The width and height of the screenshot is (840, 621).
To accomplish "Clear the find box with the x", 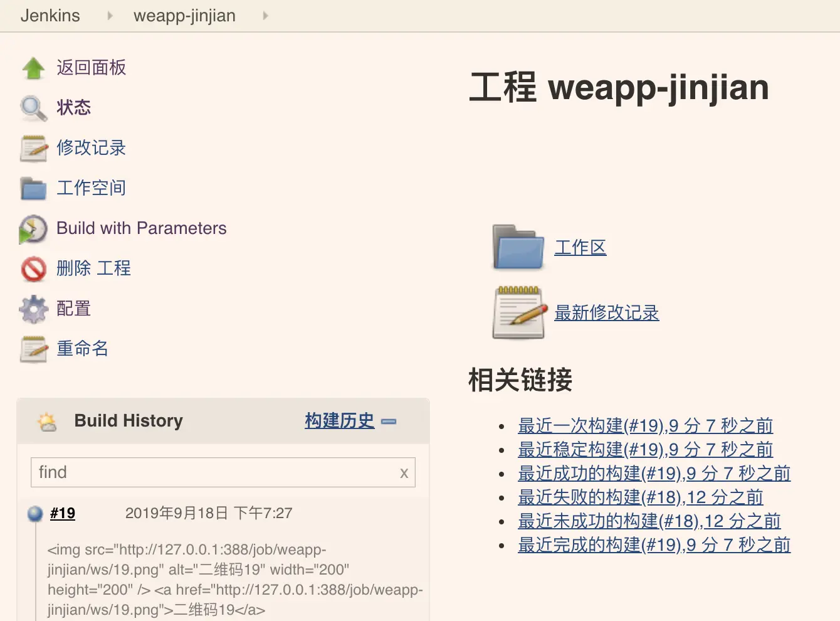I will 404,473.
